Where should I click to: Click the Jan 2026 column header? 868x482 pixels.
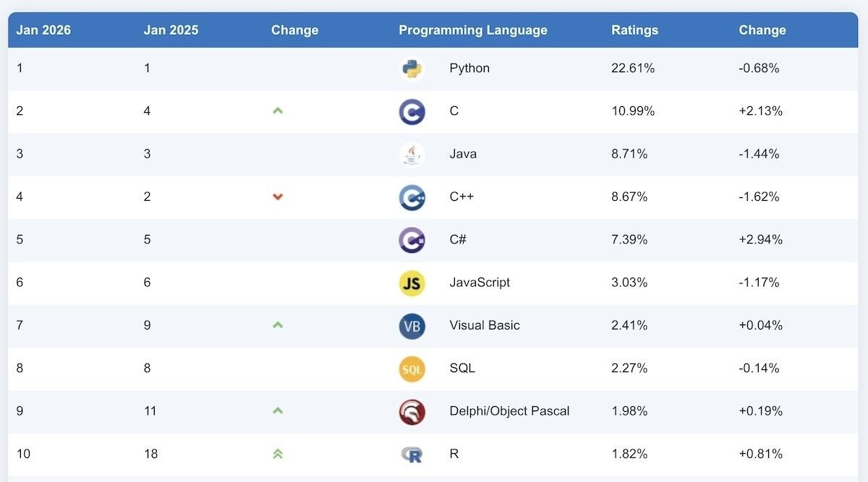click(x=43, y=30)
